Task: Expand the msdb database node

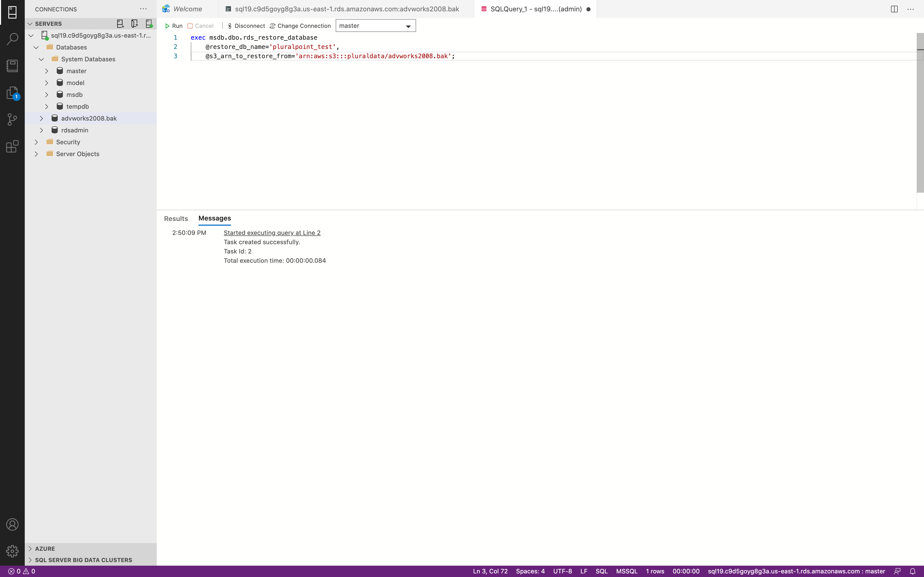Action: (47, 95)
